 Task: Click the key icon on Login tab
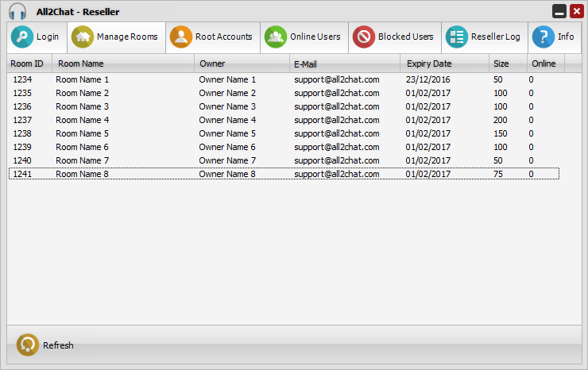(x=22, y=37)
